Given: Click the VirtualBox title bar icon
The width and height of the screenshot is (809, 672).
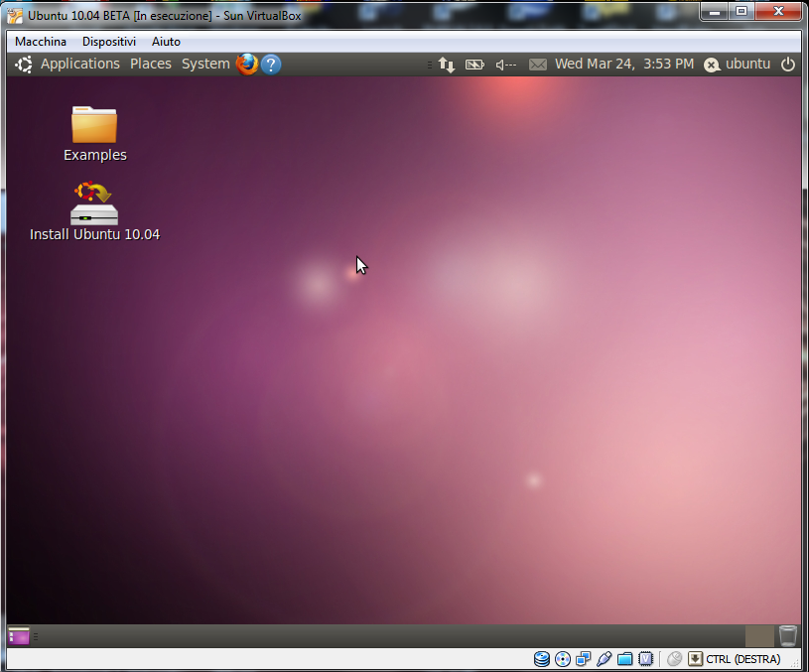Looking at the screenshot, I should point(15,16).
